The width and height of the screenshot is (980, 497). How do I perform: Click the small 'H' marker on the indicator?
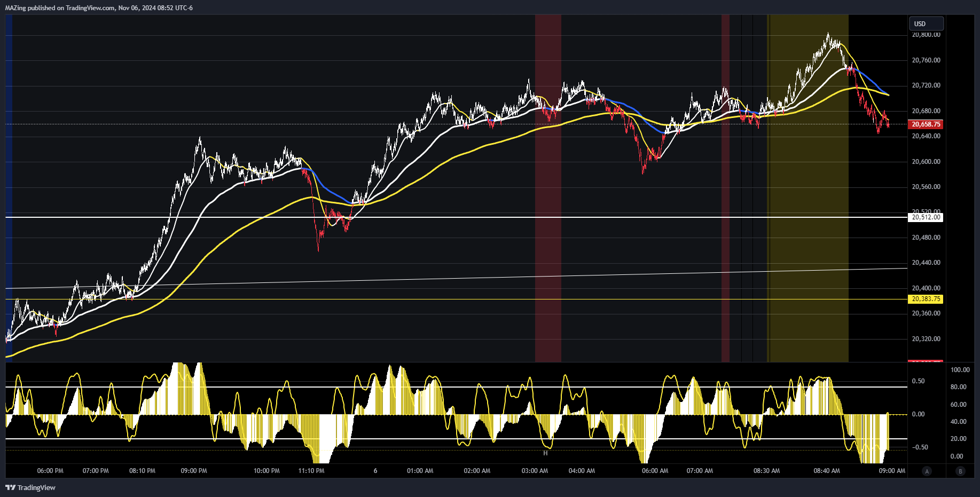pyautogui.click(x=545, y=453)
